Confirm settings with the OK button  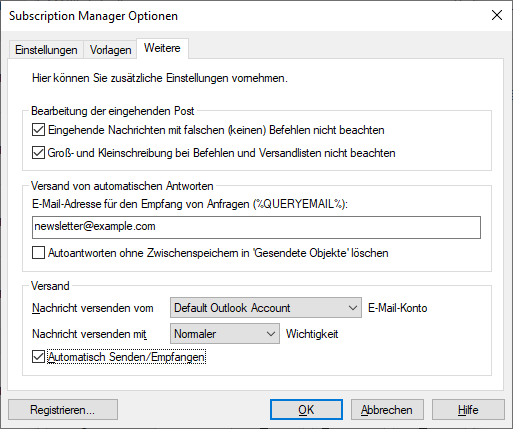click(306, 410)
